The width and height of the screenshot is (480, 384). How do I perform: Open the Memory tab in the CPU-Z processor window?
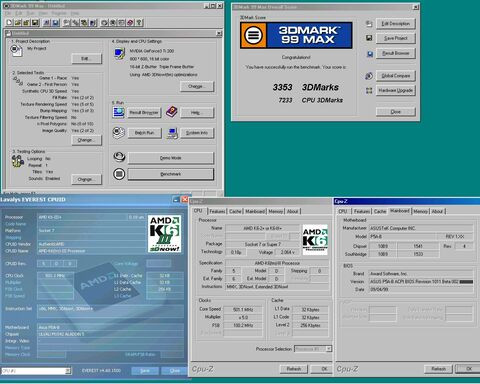pos(276,211)
